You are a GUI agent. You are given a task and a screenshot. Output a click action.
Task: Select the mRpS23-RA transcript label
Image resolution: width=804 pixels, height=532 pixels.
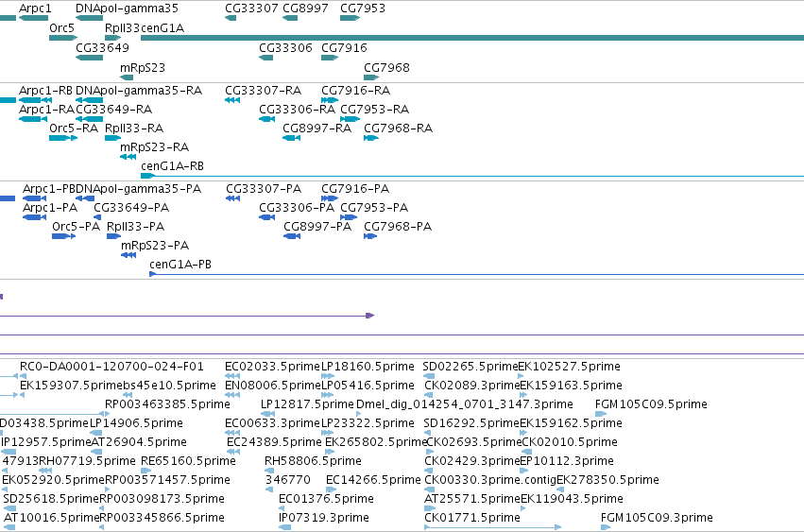[154, 147]
